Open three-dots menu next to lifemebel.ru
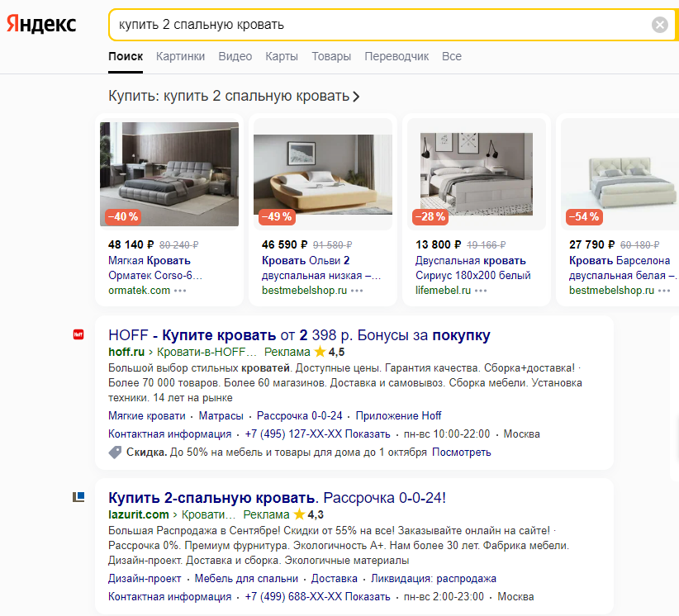Image resolution: width=679 pixels, height=616 pixels. click(482, 291)
